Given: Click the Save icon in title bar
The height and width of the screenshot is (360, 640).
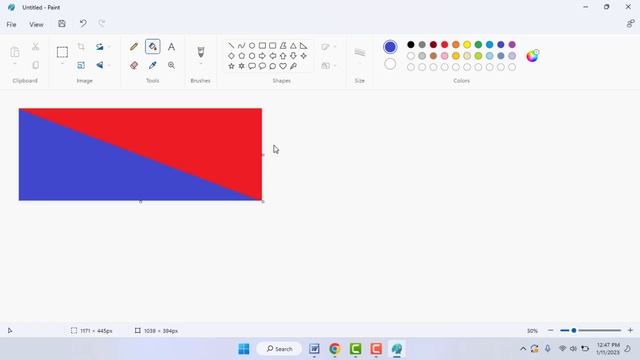Looking at the screenshot, I should click(62, 24).
